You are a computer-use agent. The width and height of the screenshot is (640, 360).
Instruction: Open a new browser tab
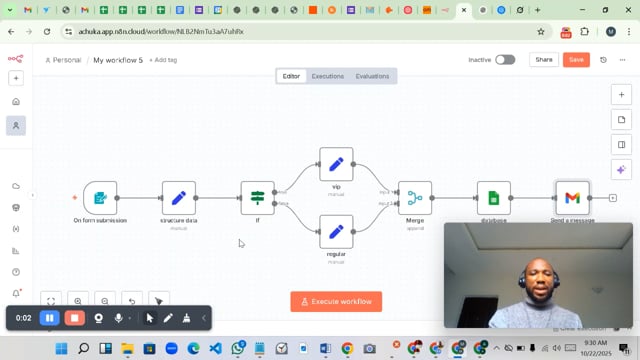point(538,10)
